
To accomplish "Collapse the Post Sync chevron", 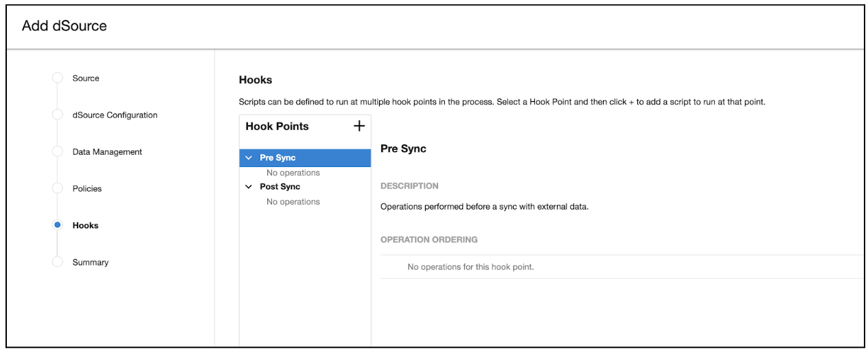I will pos(249,187).
